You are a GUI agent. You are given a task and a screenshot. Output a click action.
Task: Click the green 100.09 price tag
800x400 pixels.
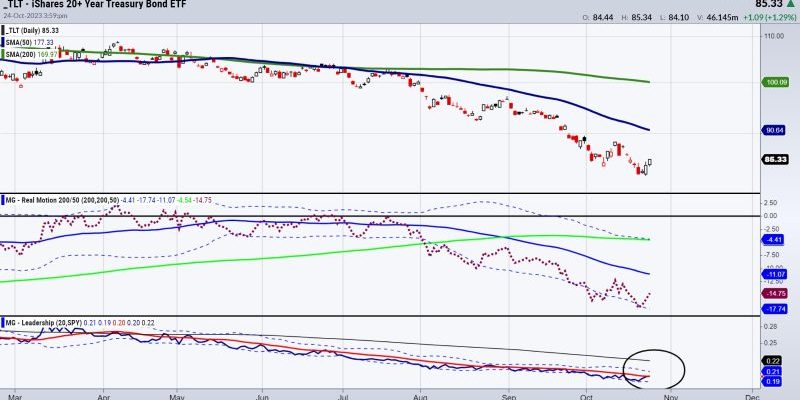[x=774, y=82]
